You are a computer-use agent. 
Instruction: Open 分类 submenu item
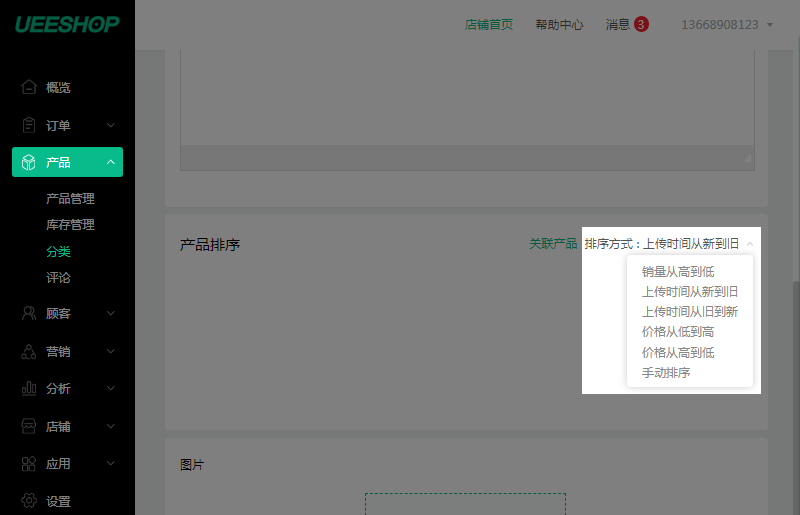(58, 251)
